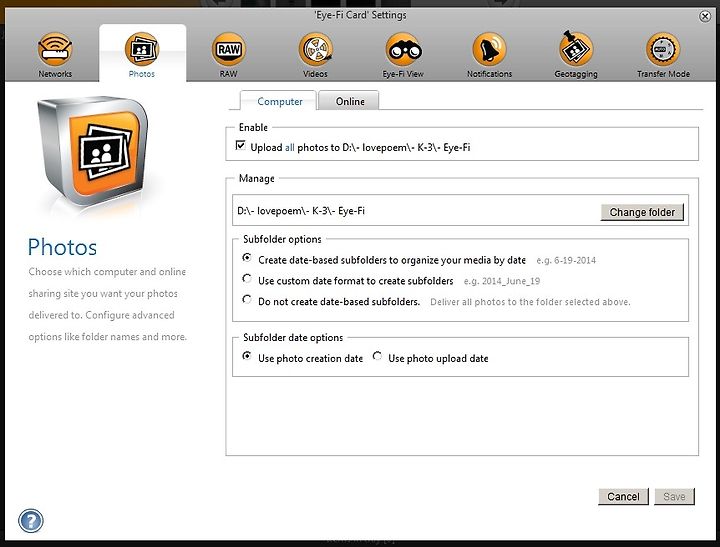Click the 'Subfolder date options' group label
720x547 pixels.
293,338
